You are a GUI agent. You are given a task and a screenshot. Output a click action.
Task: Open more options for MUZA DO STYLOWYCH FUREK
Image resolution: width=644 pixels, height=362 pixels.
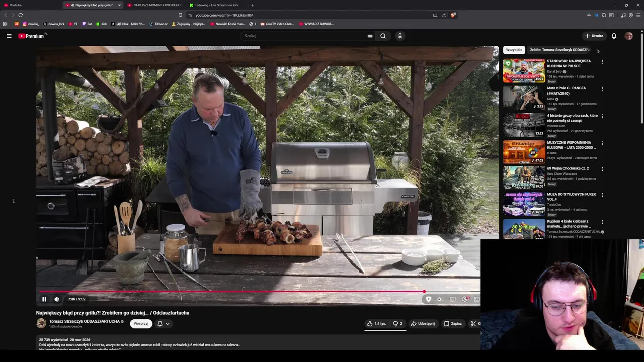(x=602, y=195)
